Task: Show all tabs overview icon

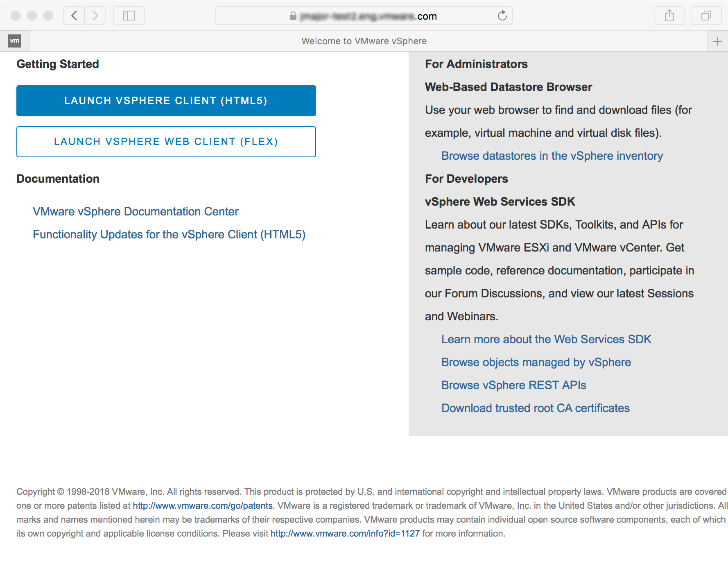Action: 706,16
